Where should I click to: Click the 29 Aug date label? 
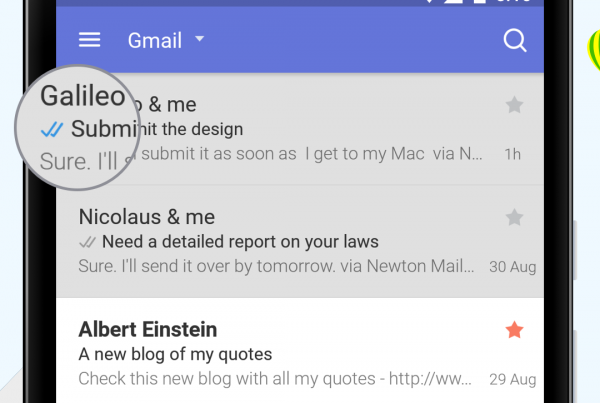click(x=513, y=379)
